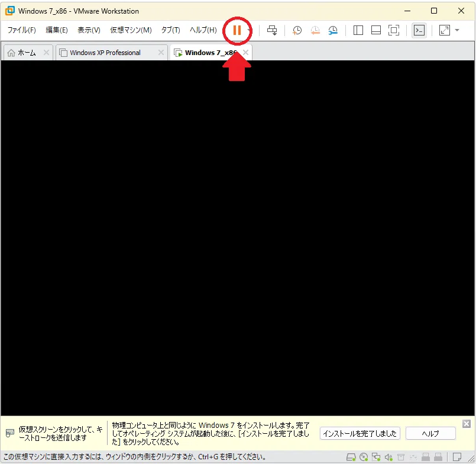Click the keyboard icon in hint bar
This screenshot has height=464, width=476.
pyautogui.click(x=9, y=433)
